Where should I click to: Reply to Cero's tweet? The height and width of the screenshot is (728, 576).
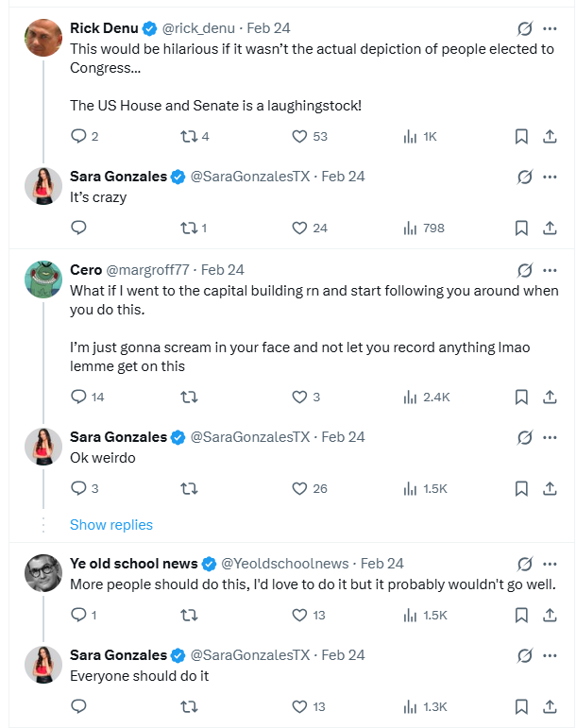(x=79, y=398)
